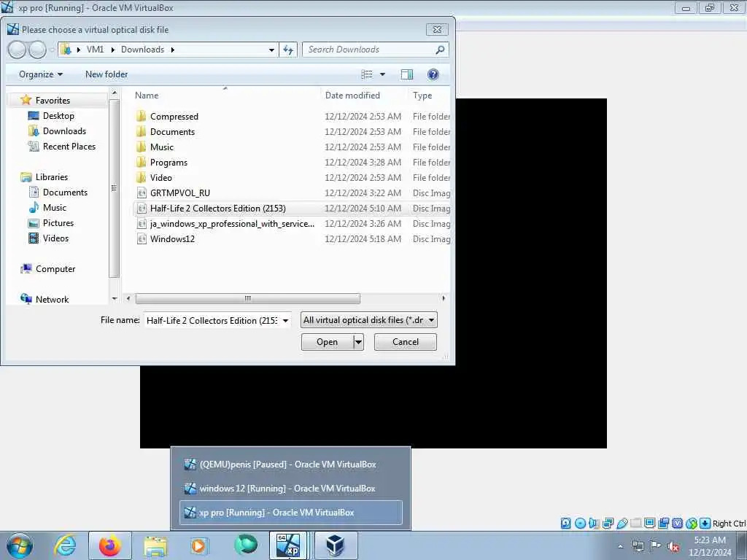Select the GRTMPVOL_RU disc image
Viewport: 747px width, 560px height.
(x=179, y=192)
